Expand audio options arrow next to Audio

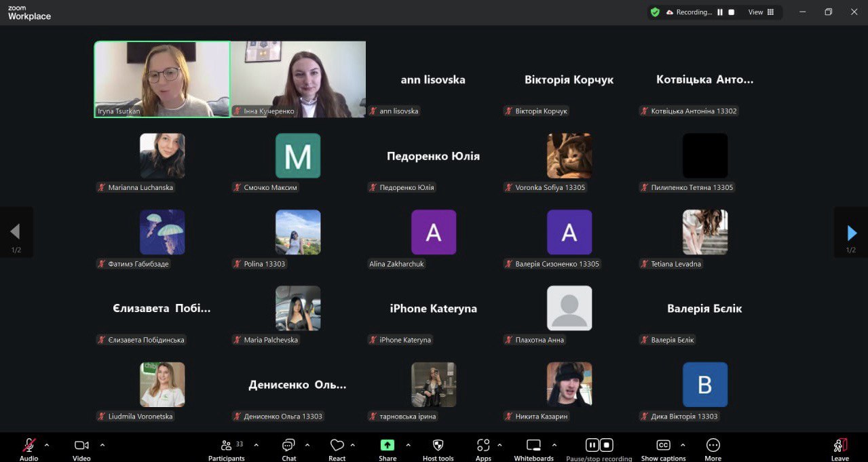(x=47, y=445)
